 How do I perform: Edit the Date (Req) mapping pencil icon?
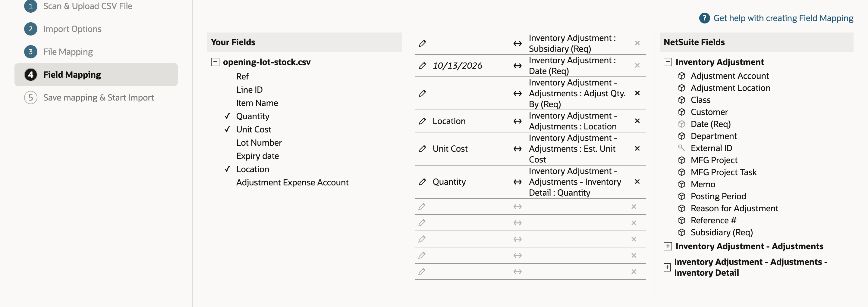tap(422, 66)
